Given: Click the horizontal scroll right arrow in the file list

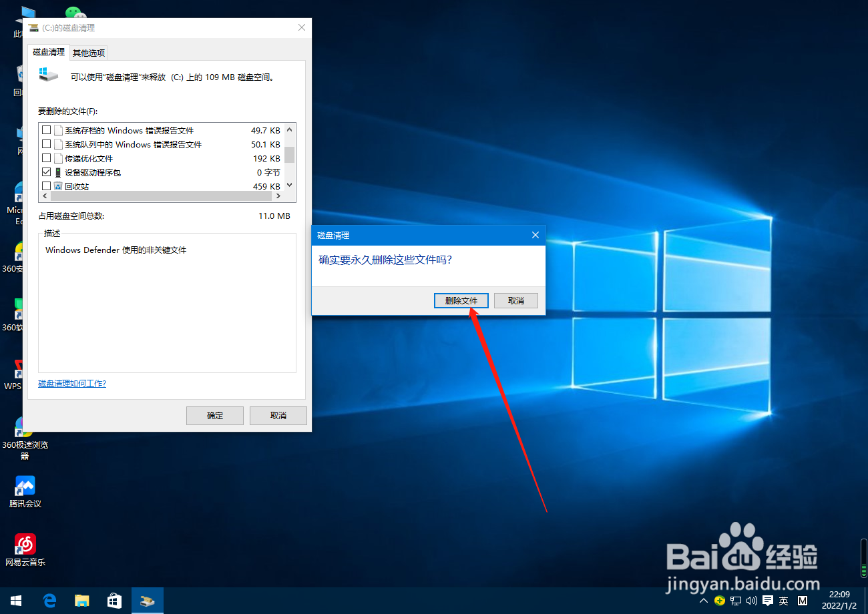Looking at the screenshot, I should 278,196.
